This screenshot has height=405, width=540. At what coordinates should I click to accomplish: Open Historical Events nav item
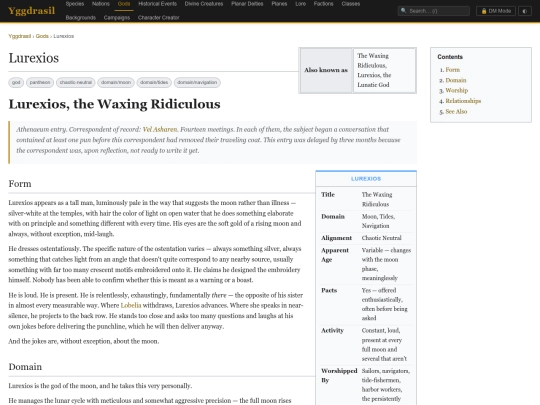[x=157, y=4]
